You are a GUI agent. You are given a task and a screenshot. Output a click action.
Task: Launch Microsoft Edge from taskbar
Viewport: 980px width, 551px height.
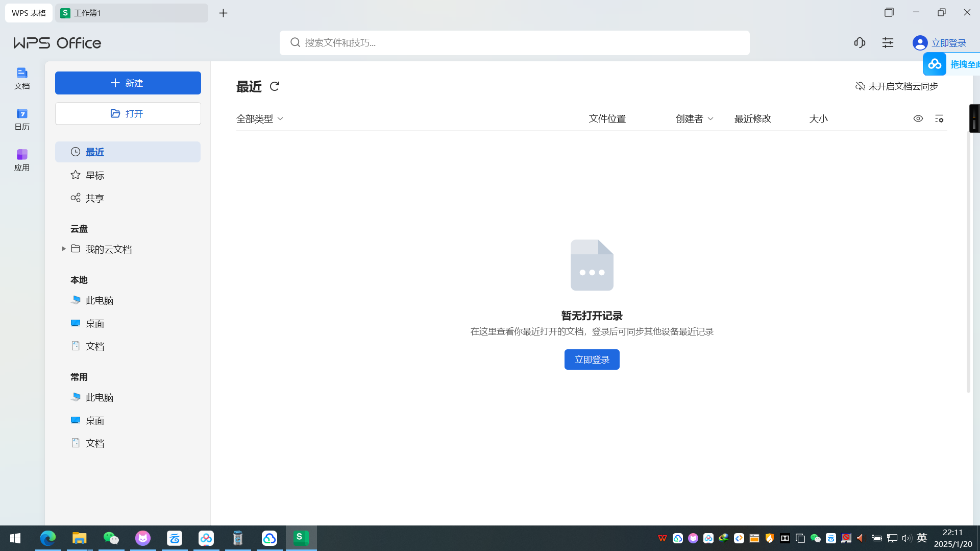(x=48, y=538)
